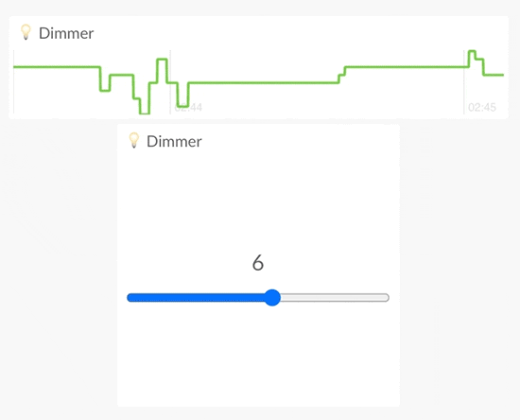Set the dimmer to maximum at the track's right end
520x420 pixels.
[x=387, y=298]
